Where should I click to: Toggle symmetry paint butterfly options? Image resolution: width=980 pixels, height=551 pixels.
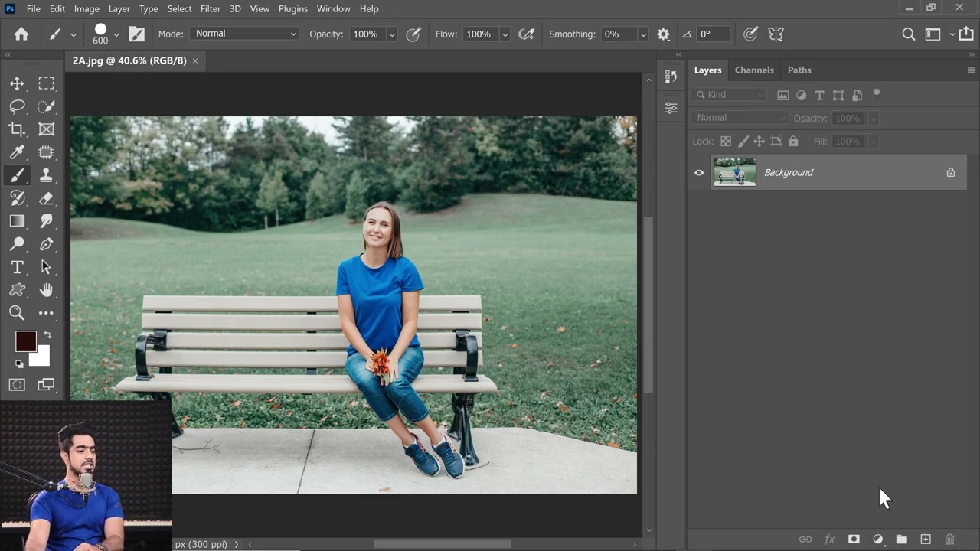point(776,34)
